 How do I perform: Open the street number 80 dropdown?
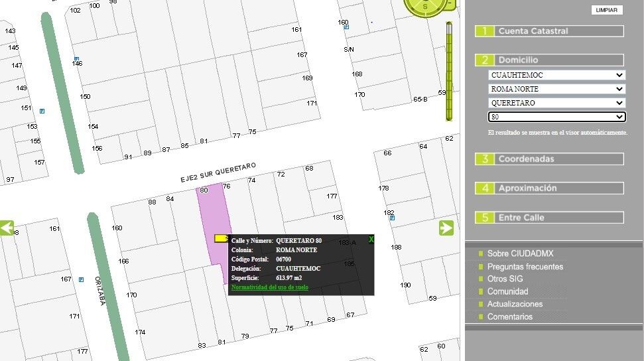coord(556,117)
